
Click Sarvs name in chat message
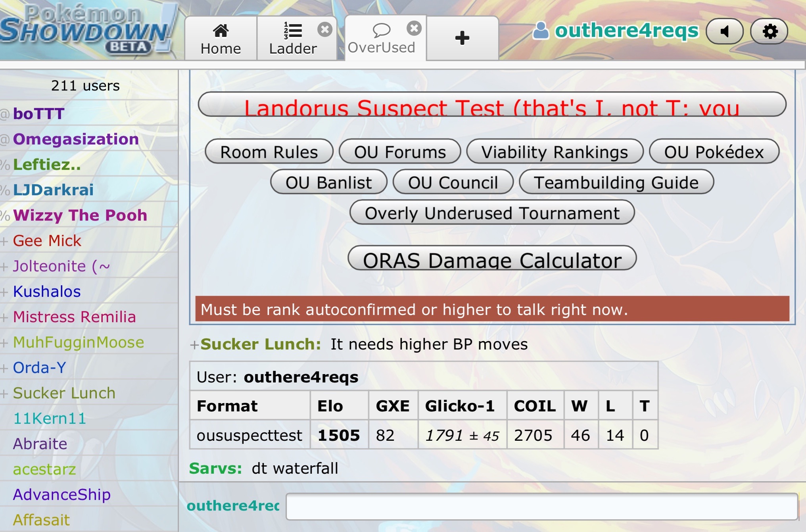tap(215, 468)
